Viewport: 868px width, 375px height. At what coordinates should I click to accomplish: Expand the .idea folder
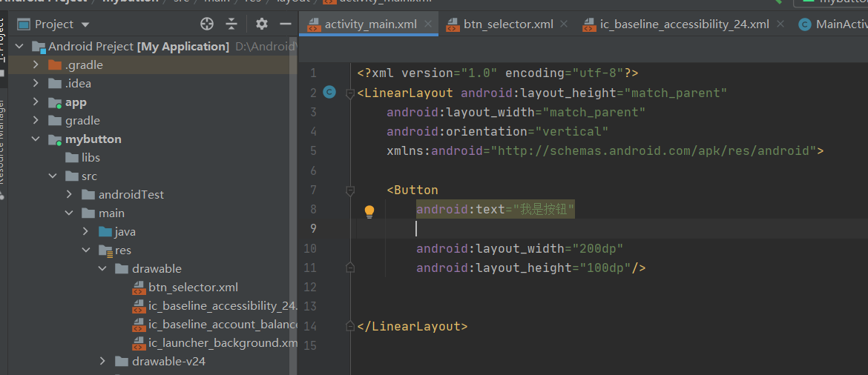(36, 84)
